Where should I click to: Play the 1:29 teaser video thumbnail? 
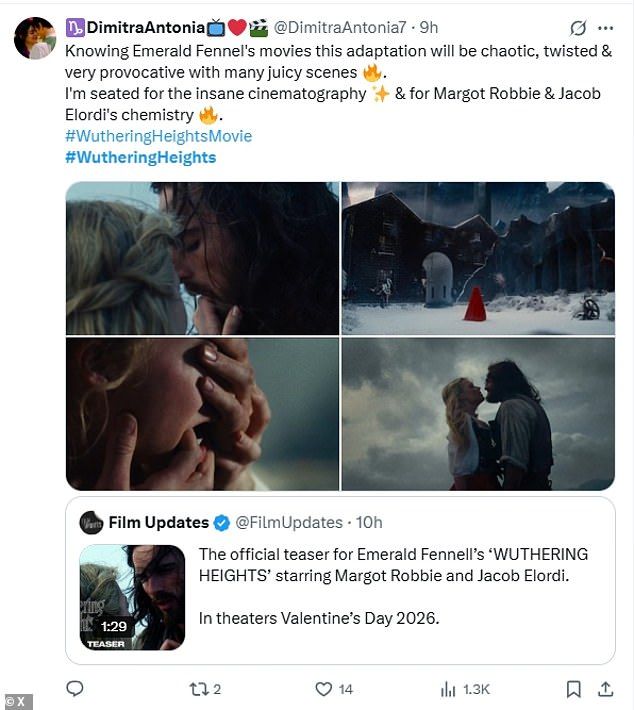tap(132, 597)
